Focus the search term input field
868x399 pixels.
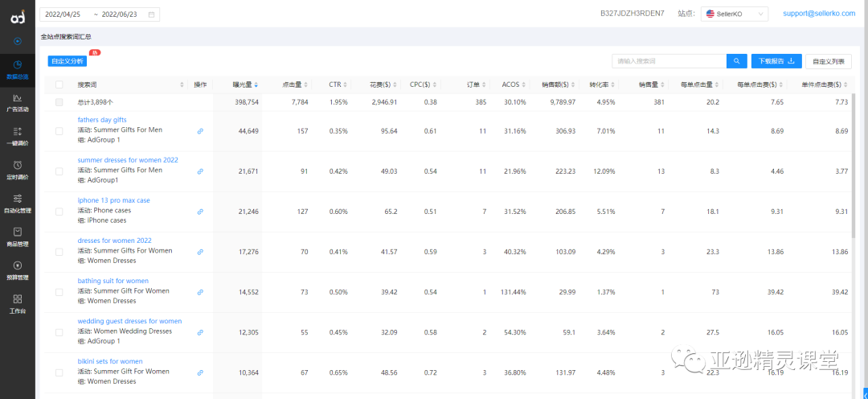pyautogui.click(x=669, y=61)
